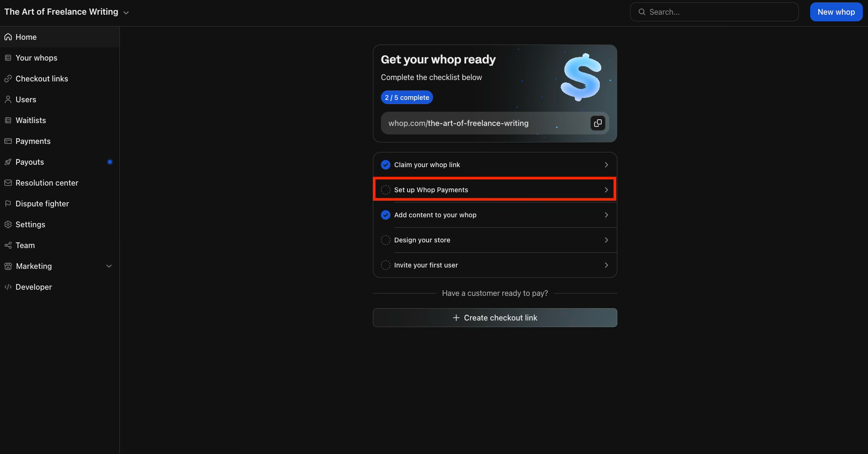868x454 pixels.
Task: Click the Home house icon in sidebar
Action: [8, 37]
